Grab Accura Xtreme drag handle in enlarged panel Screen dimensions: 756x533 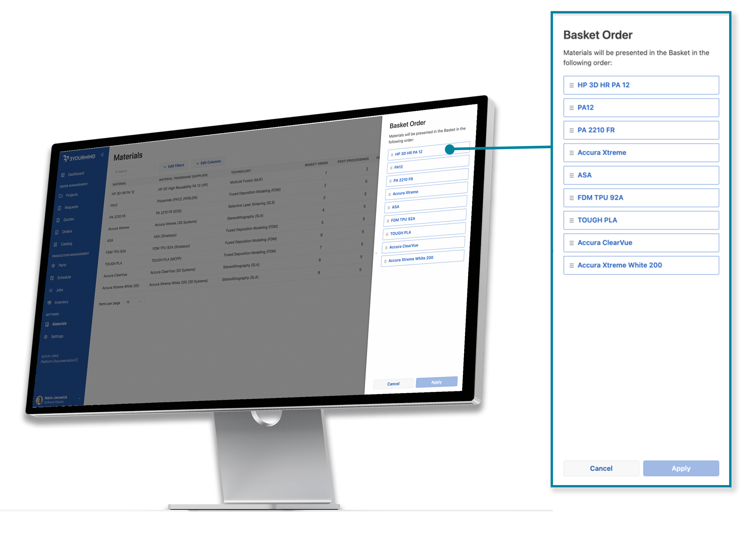pos(572,153)
